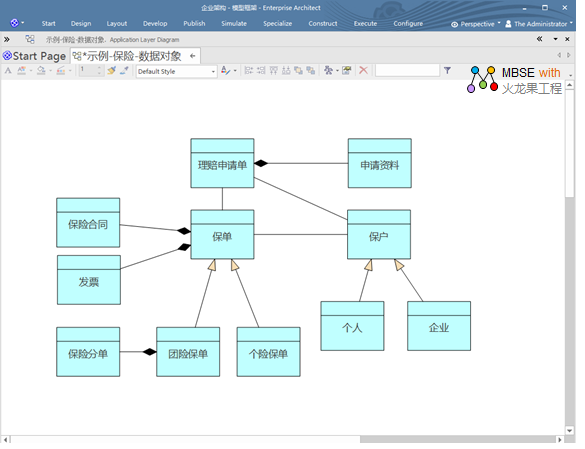Collapse the right panel double chevron
The image size is (585, 449).
point(539,39)
